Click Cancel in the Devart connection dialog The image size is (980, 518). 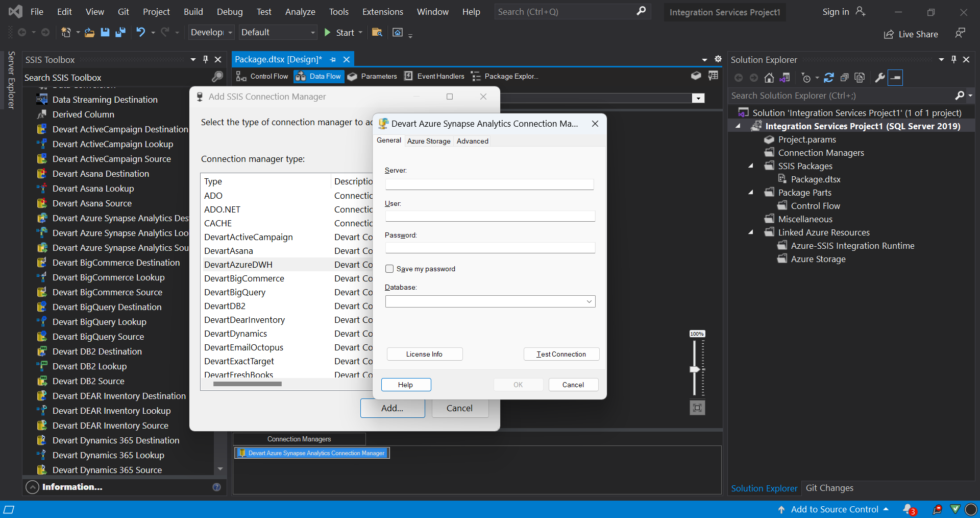coord(573,385)
